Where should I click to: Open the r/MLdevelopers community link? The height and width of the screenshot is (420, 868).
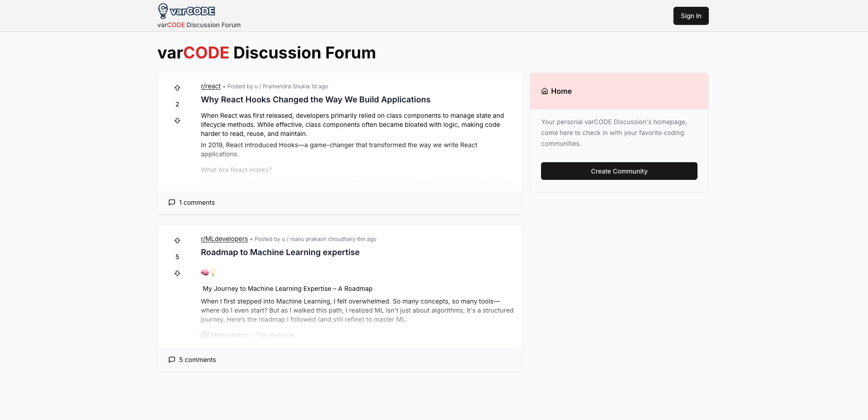pyautogui.click(x=224, y=239)
